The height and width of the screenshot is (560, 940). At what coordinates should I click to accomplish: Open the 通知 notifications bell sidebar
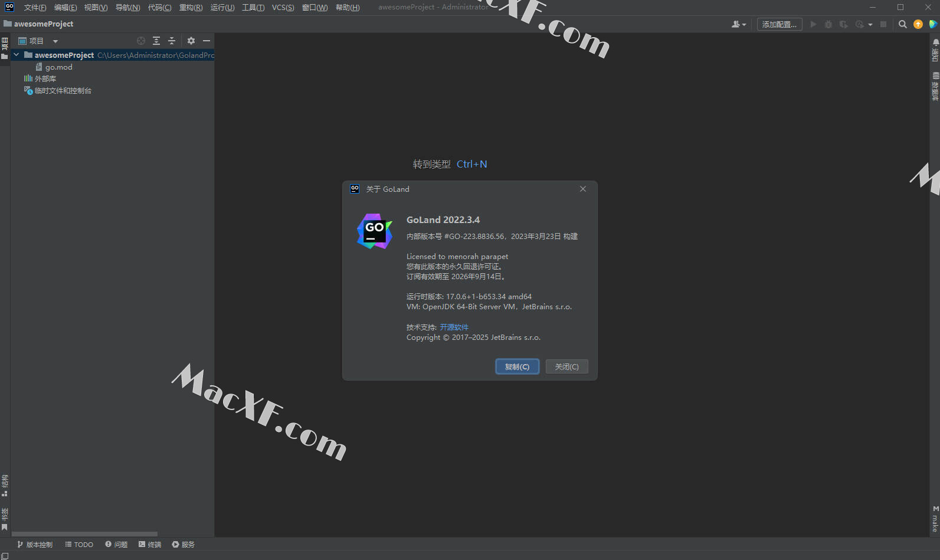coord(935,51)
